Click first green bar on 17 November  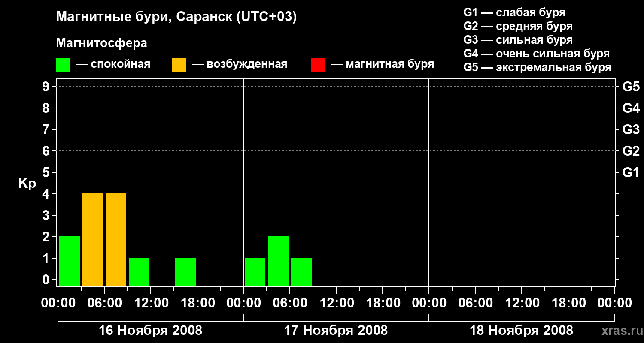coord(255,272)
